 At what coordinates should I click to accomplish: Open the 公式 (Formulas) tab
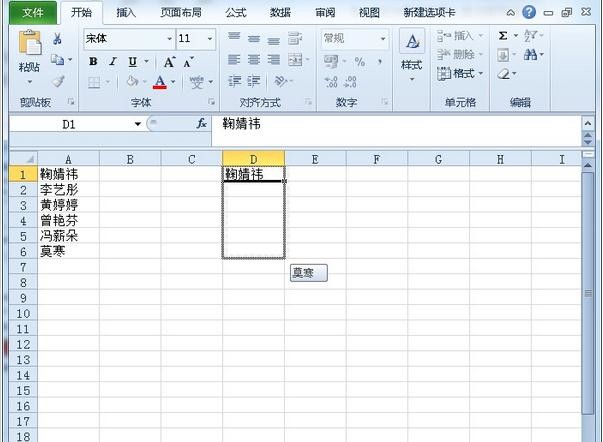(x=235, y=13)
